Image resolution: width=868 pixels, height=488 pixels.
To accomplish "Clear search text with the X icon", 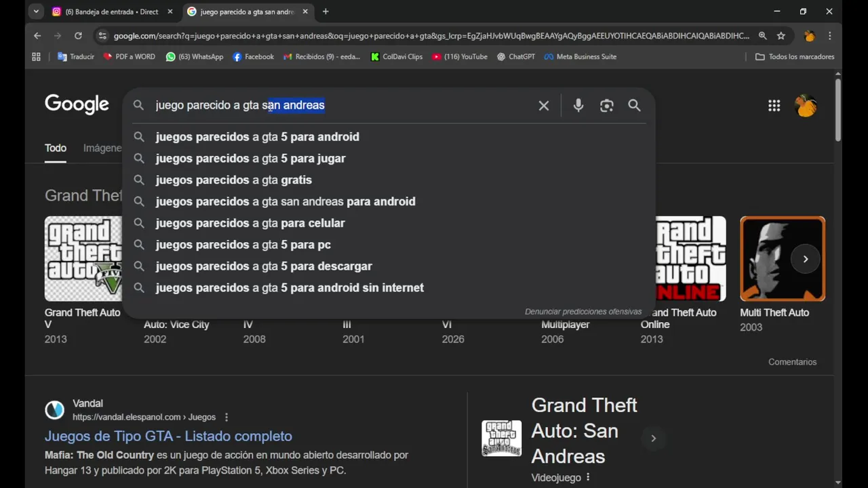I will [x=543, y=106].
